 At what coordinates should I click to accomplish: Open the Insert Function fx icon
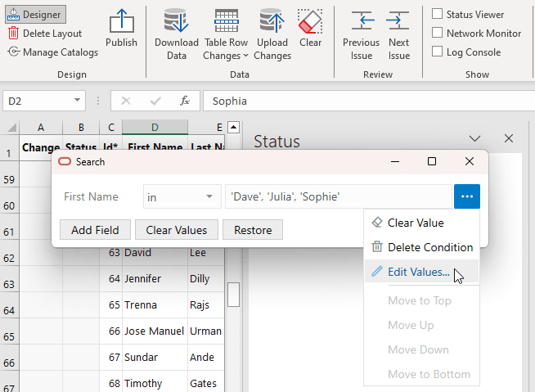pyautogui.click(x=185, y=101)
